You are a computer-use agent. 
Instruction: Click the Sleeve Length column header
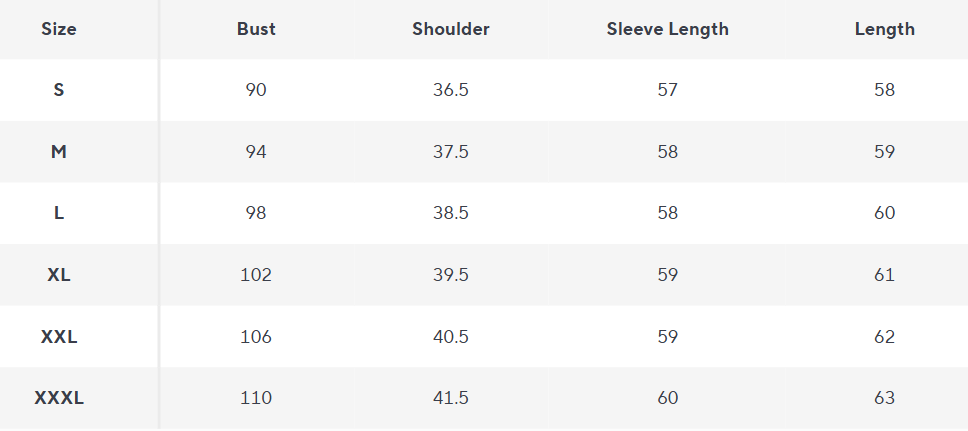[668, 29]
